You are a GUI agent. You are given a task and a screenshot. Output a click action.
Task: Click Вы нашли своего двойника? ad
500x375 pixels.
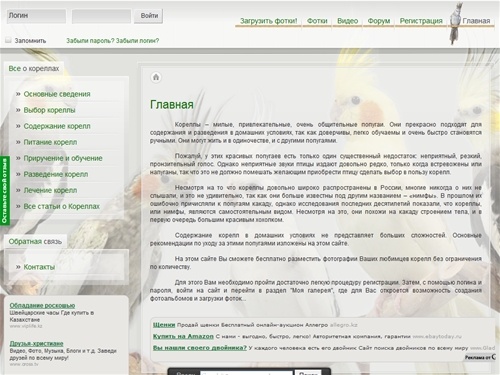200,348
